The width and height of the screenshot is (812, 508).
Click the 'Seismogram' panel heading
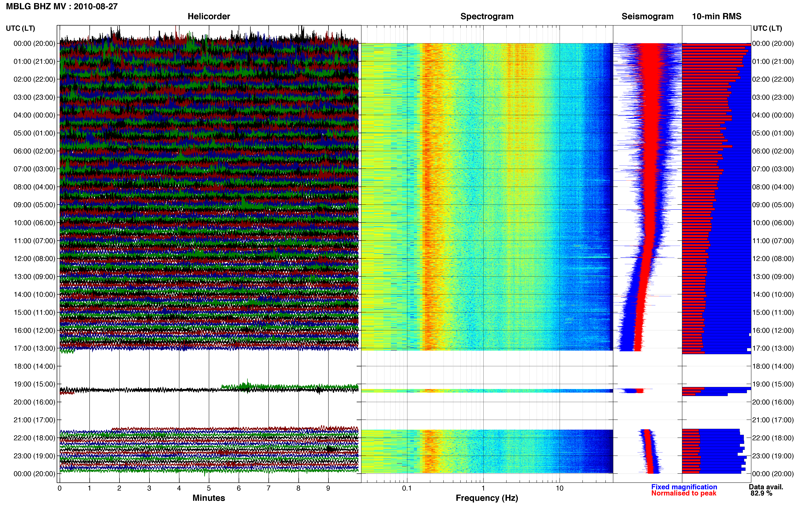point(648,16)
